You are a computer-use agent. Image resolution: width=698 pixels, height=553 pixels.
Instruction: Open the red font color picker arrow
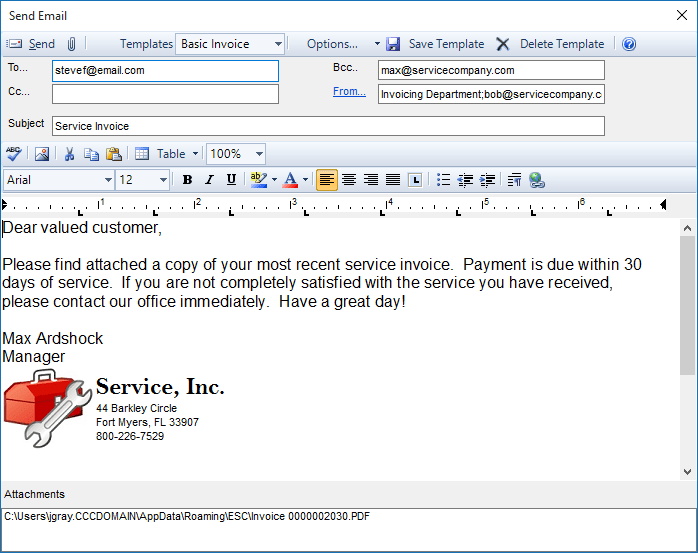point(305,180)
